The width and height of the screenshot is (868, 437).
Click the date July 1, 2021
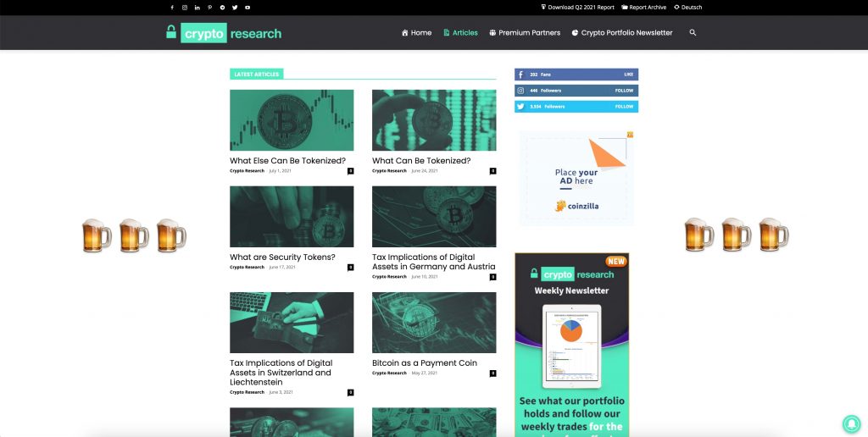tap(280, 171)
